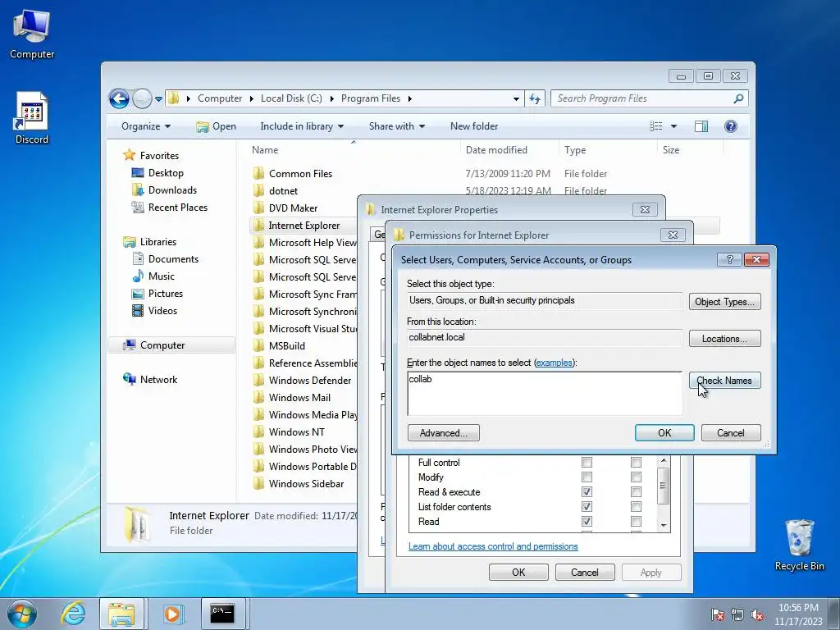Click the network tray icon

pos(737,615)
